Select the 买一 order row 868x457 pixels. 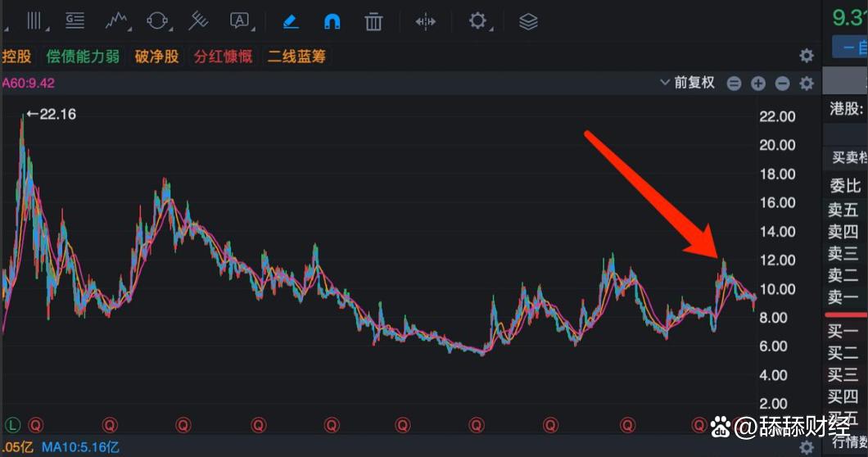pyautogui.click(x=843, y=332)
